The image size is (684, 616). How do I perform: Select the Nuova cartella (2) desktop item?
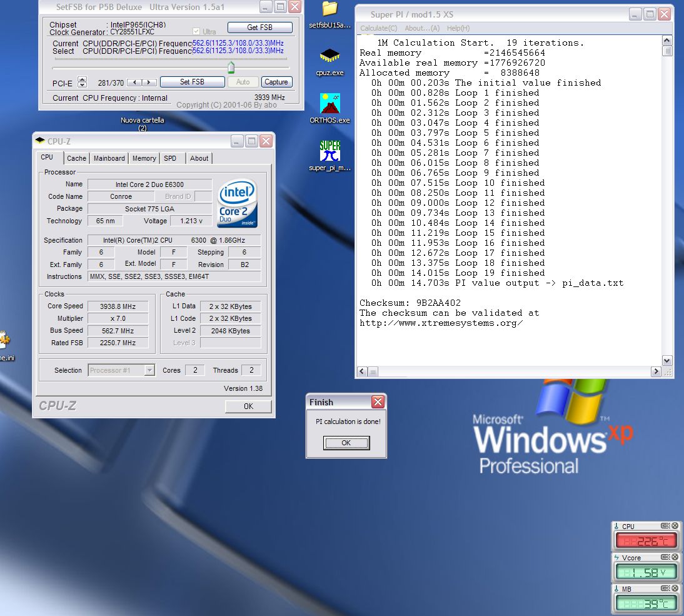coord(142,124)
